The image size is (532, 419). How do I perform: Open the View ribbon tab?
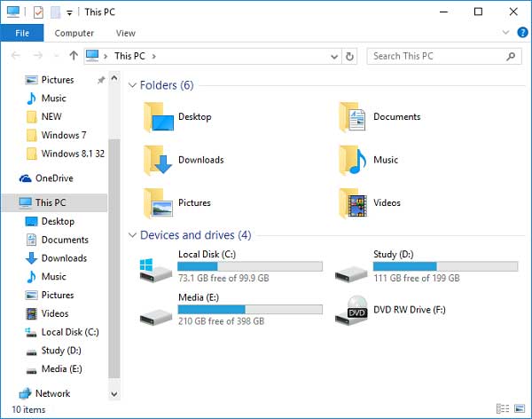(126, 33)
